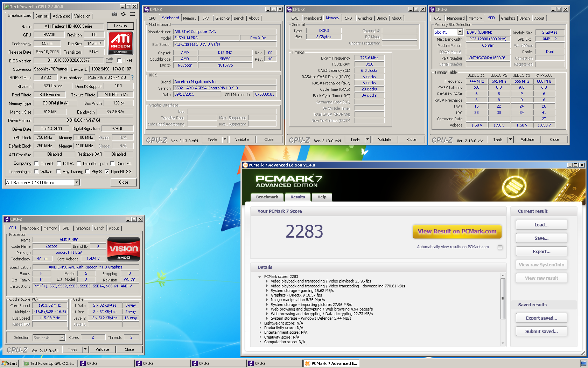
Task: Toggle the DirectCompute checkbox
Action: (x=79, y=163)
